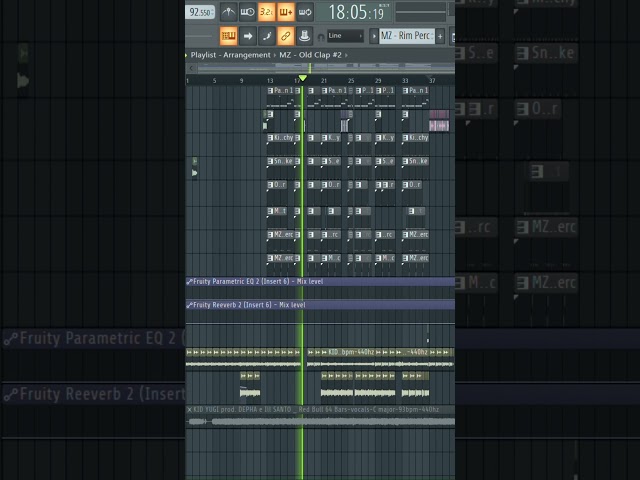Image resolution: width=640 pixels, height=480 pixels.
Task: Open menu icon of O..r clip at bar 13
Action: (x=270, y=185)
